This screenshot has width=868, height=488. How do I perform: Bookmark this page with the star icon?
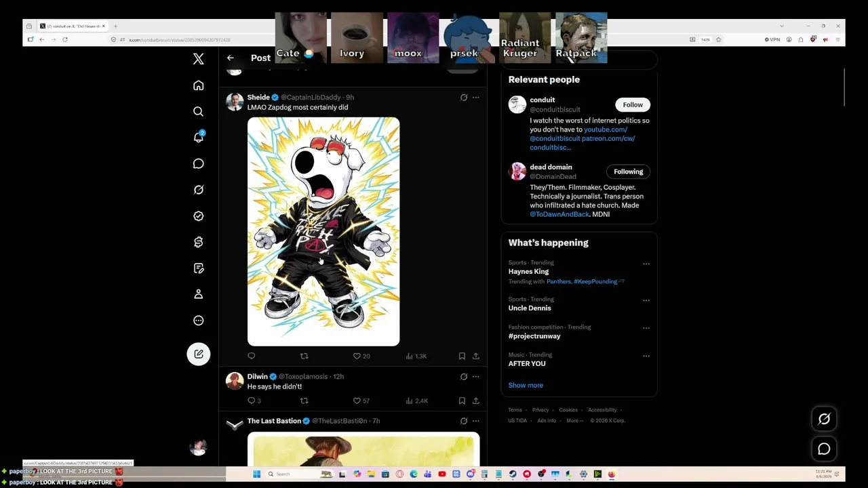click(x=718, y=39)
